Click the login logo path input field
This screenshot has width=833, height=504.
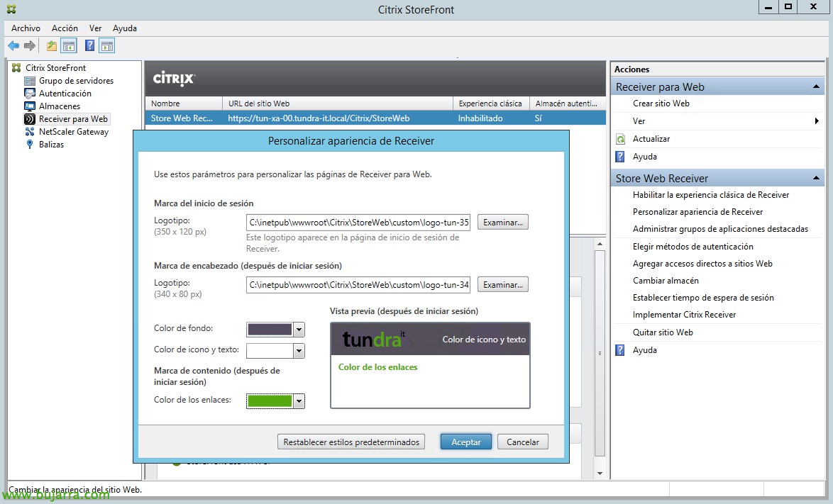[x=358, y=223]
